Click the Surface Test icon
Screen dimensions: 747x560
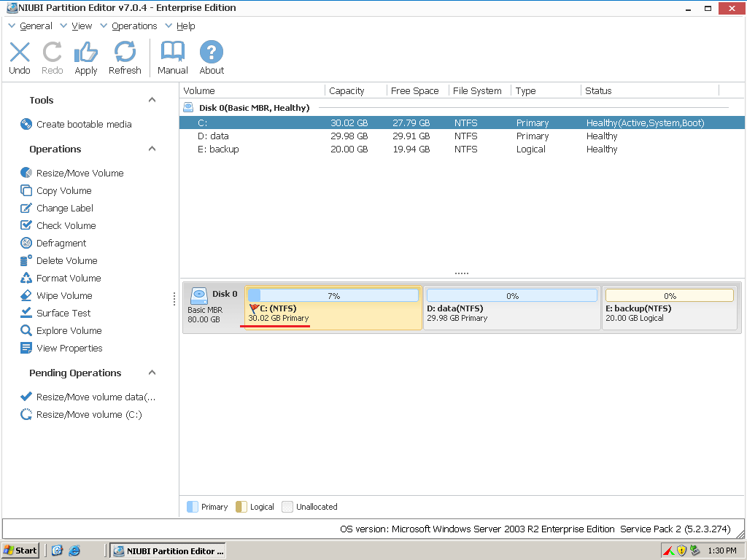26,313
